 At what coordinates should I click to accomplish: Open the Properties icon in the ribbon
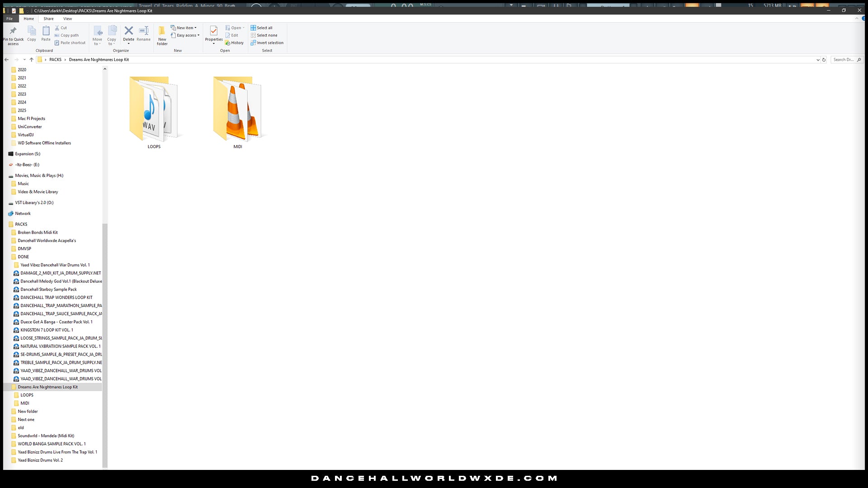coord(214,31)
